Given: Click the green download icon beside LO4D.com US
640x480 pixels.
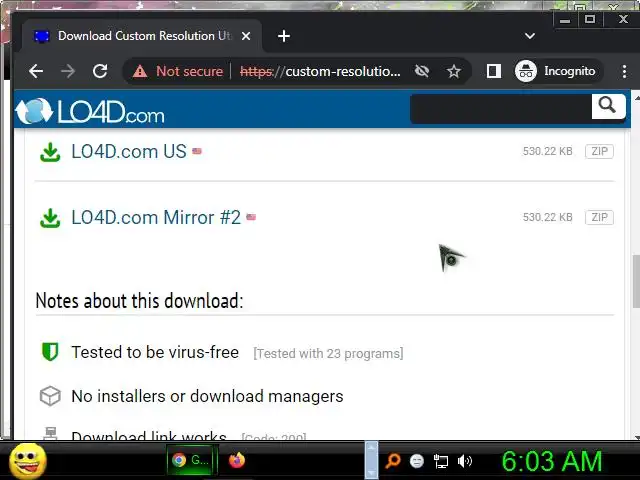Looking at the screenshot, I should [50, 152].
